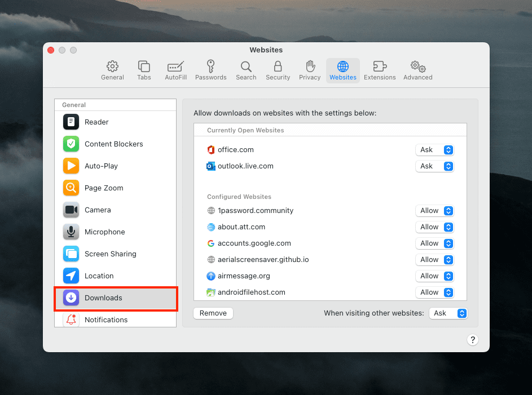The width and height of the screenshot is (532, 395).
Task: Select the Location sidebar label
Action: [x=99, y=276]
